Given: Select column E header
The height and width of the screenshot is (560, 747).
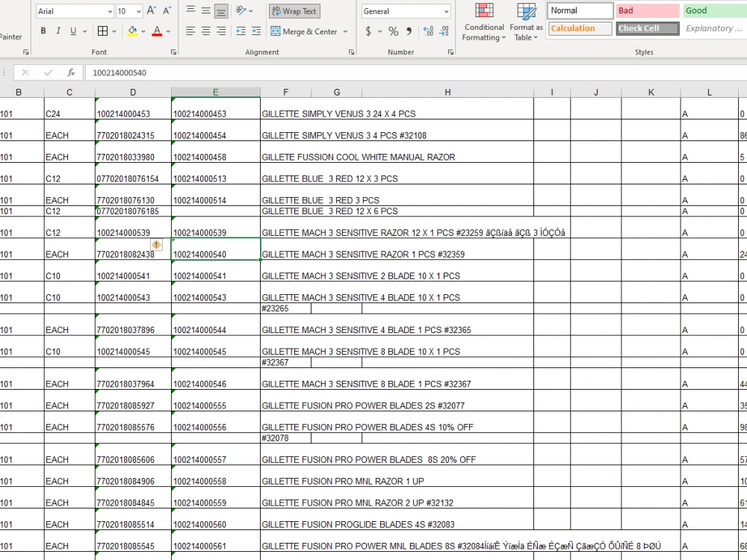Looking at the screenshot, I should click(x=216, y=92).
